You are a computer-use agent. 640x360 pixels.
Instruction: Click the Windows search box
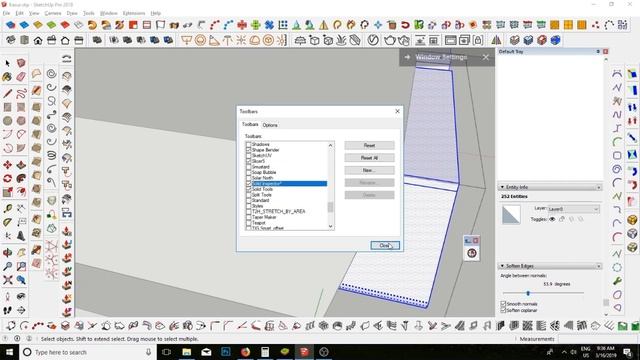coord(87,352)
